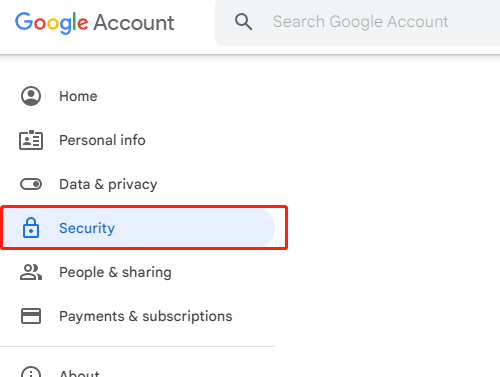Focus the Search Google Account field

pyautogui.click(x=361, y=22)
